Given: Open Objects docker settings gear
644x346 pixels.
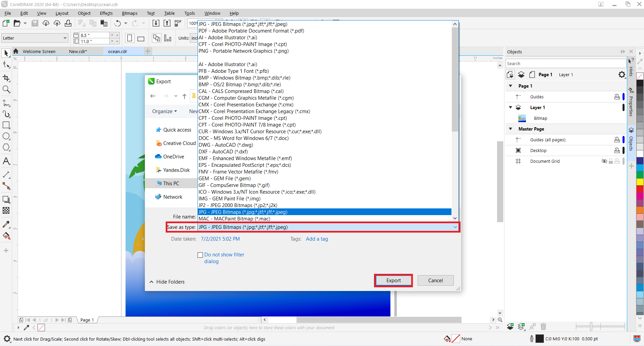Looking at the screenshot, I should tap(622, 75).
